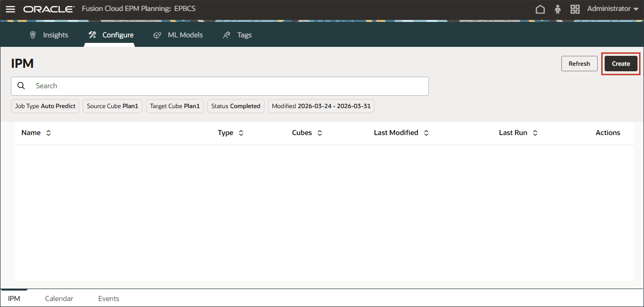Sort by the Type column arrows

click(241, 133)
